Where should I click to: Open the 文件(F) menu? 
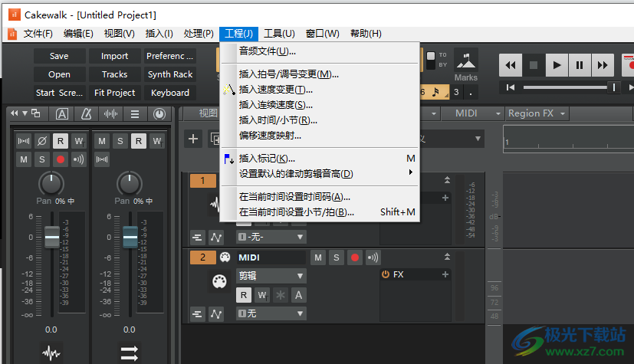pos(38,34)
